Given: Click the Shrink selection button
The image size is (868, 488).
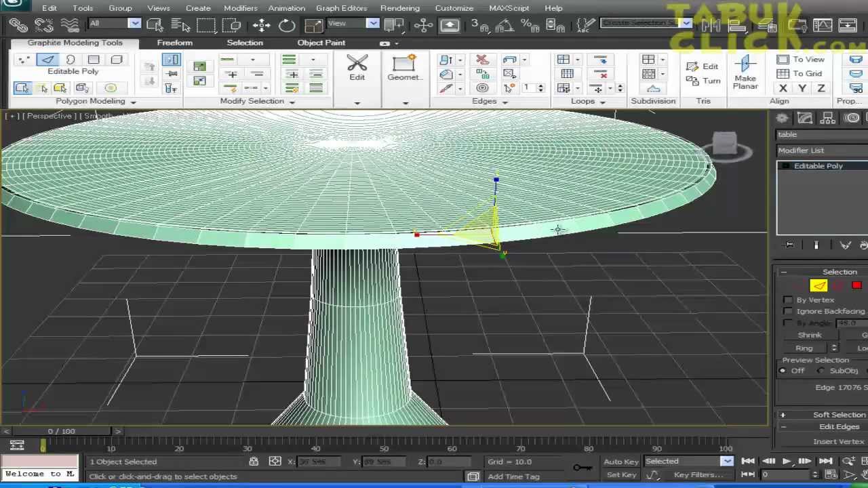Looking at the screenshot, I should click(x=810, y=335).
